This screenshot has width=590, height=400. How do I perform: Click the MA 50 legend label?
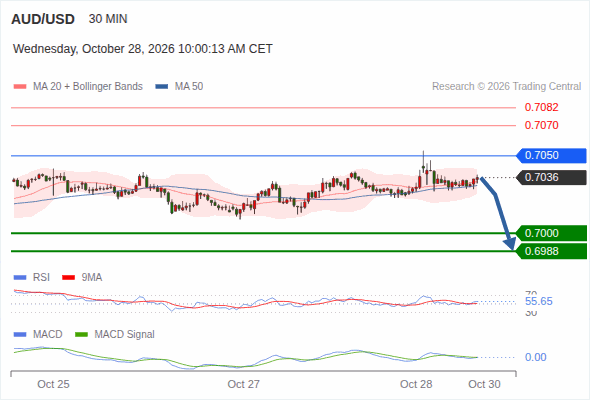(189, 87)
